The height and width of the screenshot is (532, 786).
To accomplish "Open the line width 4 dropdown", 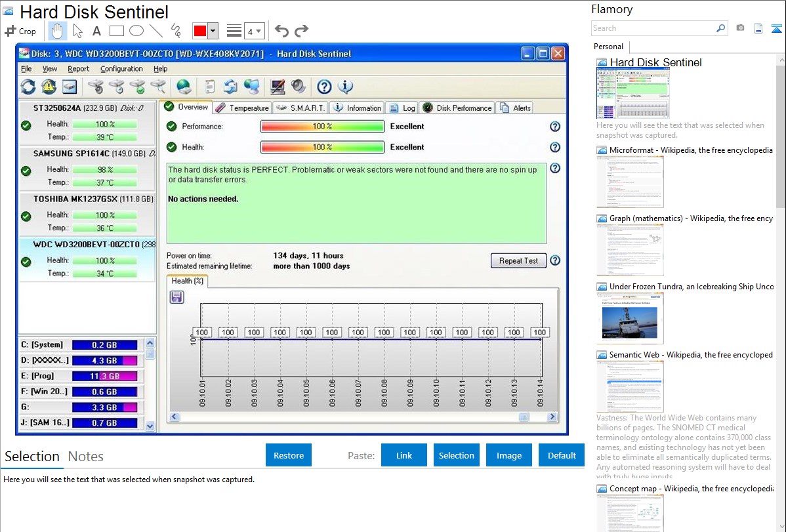I will 254,31.
